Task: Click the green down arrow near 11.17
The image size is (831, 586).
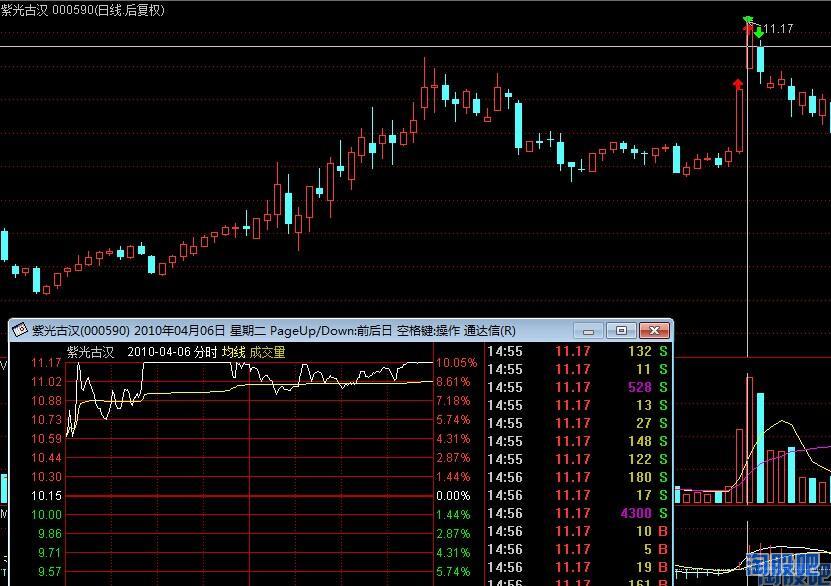Action: tap(759, 32)
